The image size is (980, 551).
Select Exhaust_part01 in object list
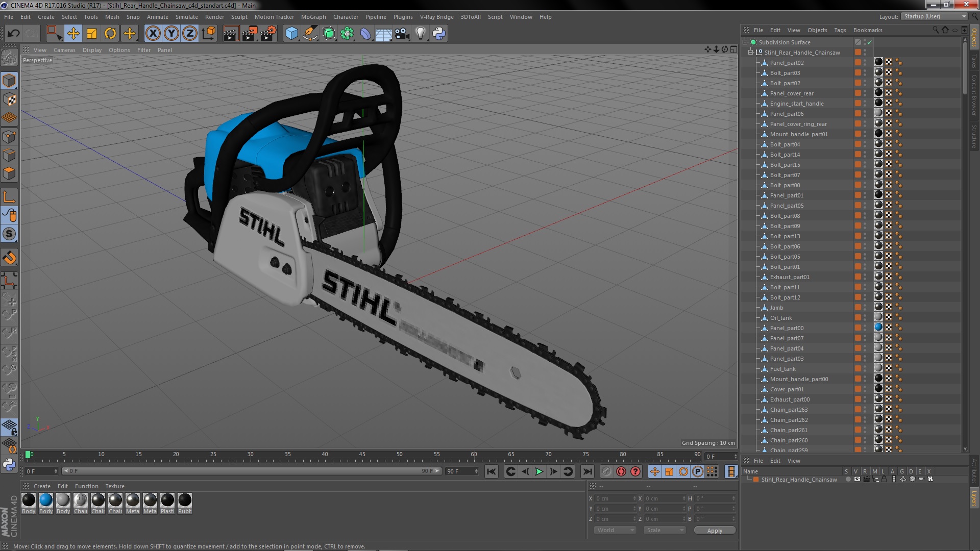(790, 277)
